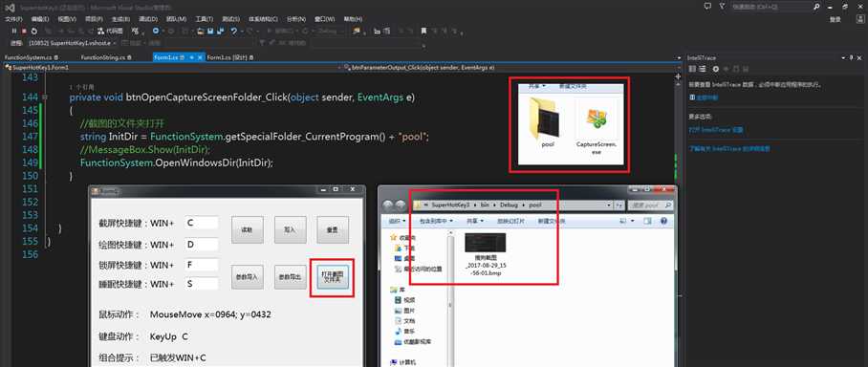Click IntelliTrace settings gear icon
Viewport: 868px width, 367px height.
[716, 69]
